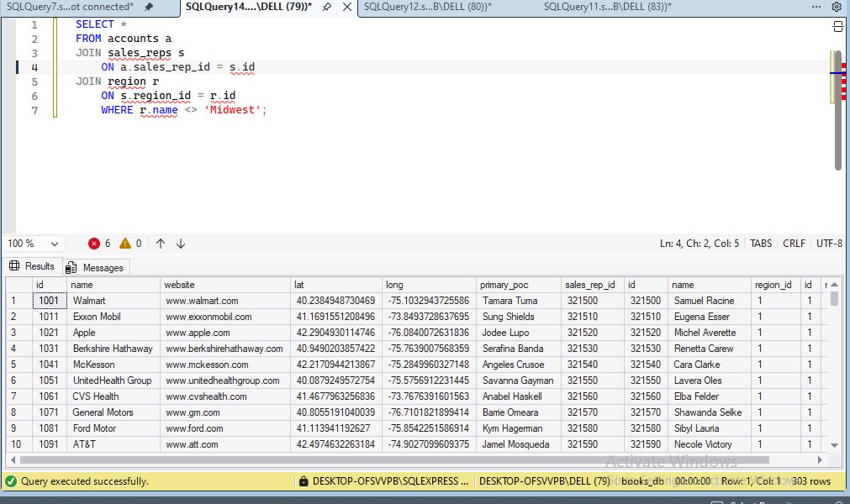The width and height of the screenshot is (850, 504).
Task: Switch to the SQLQuery7 not connected tab
Action: click(x=70, y=7)
